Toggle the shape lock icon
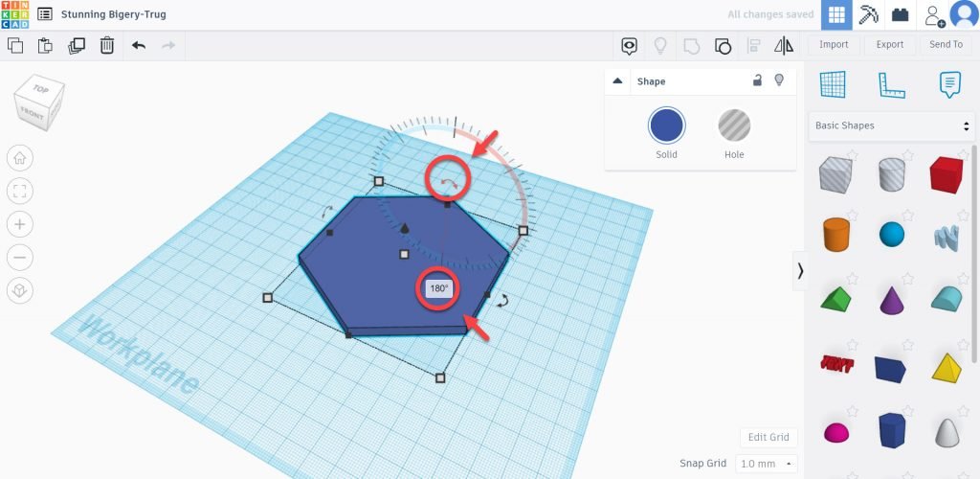 coord(757,80)
